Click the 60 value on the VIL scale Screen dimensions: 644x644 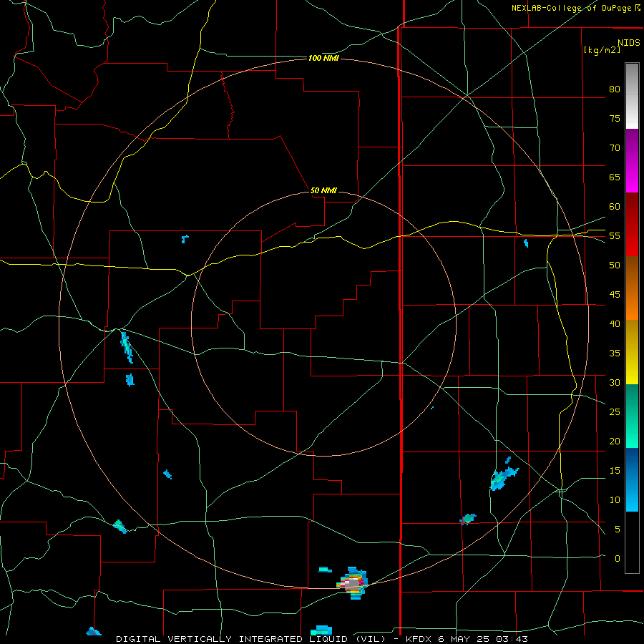click(x=615, y=207)
